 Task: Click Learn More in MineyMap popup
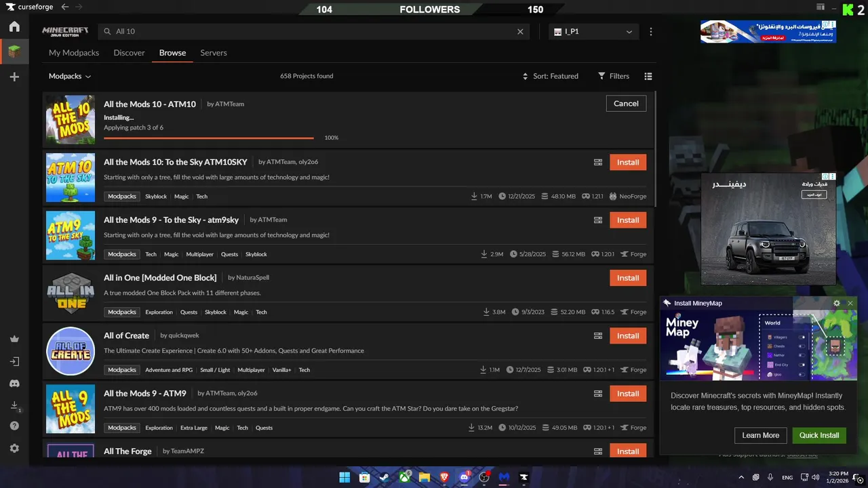(760, 436)
